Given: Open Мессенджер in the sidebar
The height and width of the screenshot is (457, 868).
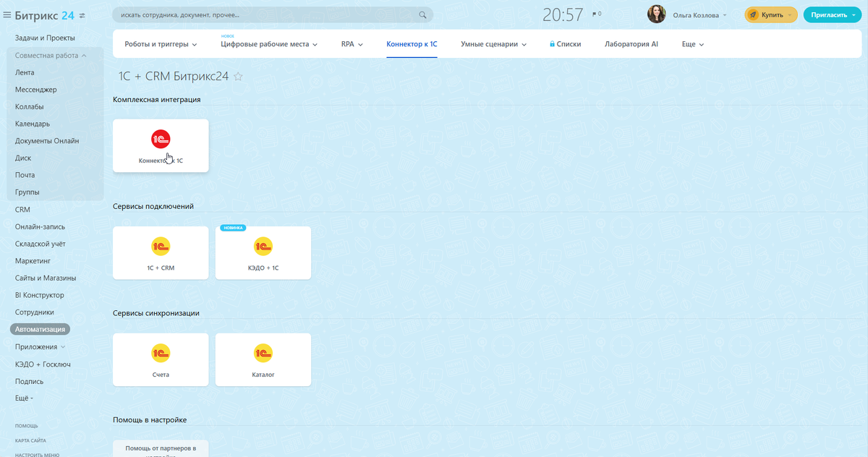Looking at the screenshot, I should point(36,90).
